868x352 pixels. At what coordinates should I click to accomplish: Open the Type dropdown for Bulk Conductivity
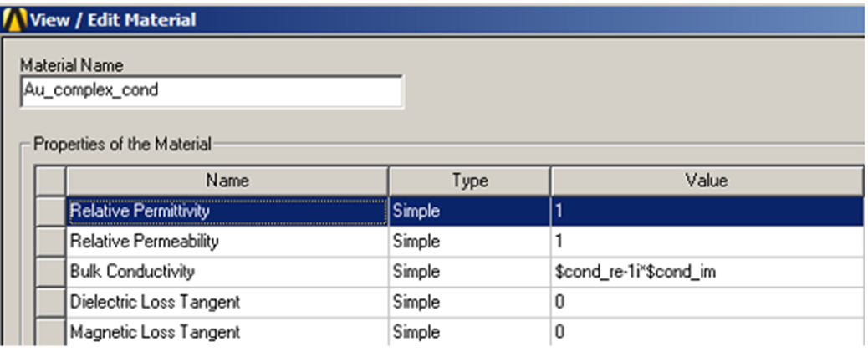click(468, 272)
